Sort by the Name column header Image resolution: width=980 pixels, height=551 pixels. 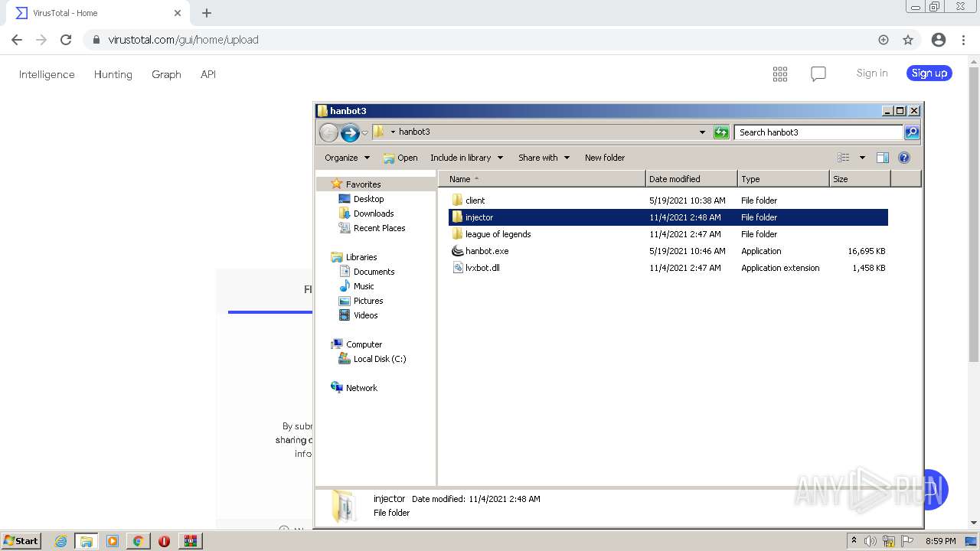[x=542, y=179]
